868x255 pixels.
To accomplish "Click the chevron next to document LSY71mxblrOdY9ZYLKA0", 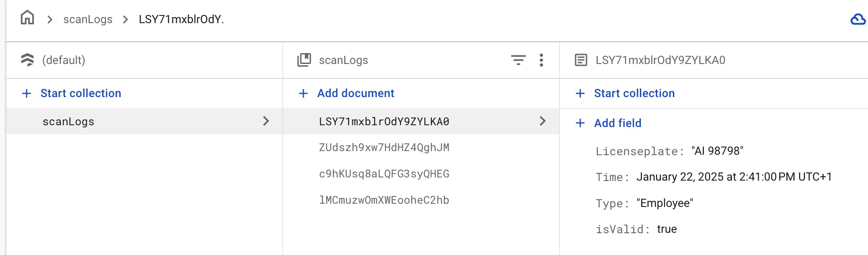I will (x=542, y=121).
